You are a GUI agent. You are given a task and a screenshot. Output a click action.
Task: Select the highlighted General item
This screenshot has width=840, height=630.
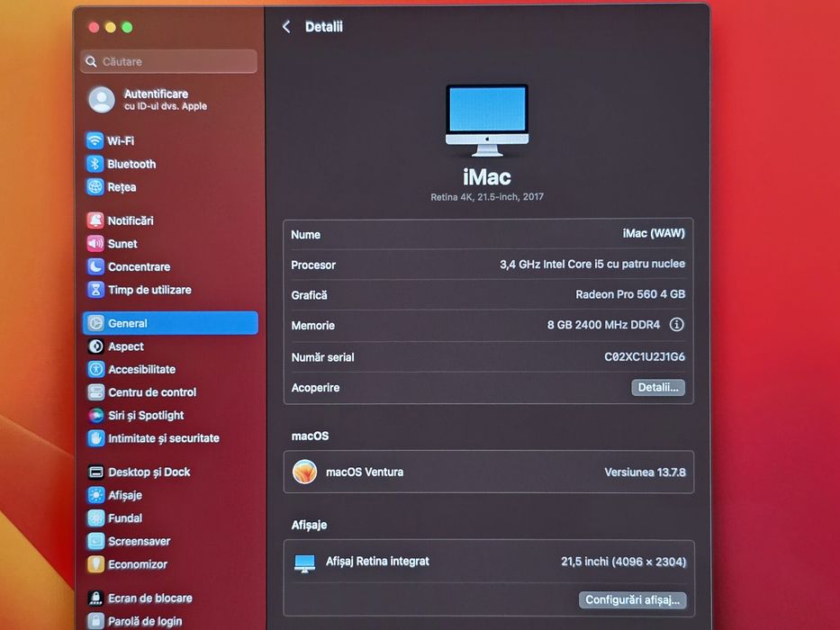pos(170,323)
